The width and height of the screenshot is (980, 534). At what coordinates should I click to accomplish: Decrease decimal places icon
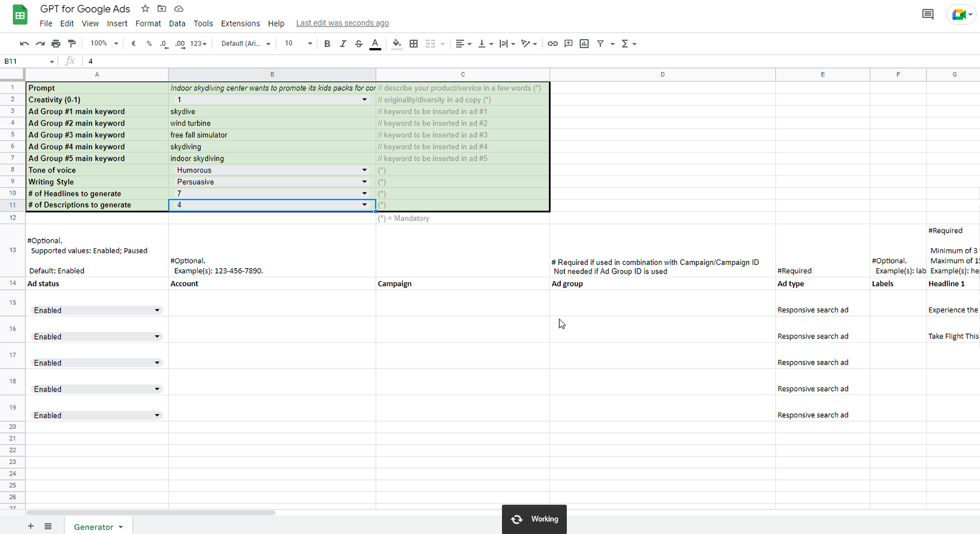pos(164,44)
